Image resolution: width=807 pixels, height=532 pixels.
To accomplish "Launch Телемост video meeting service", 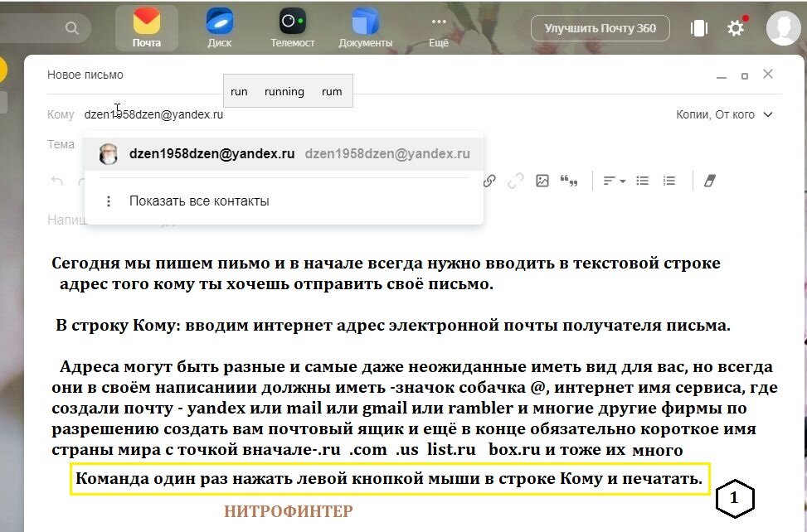I will click(x=292, y=29).
